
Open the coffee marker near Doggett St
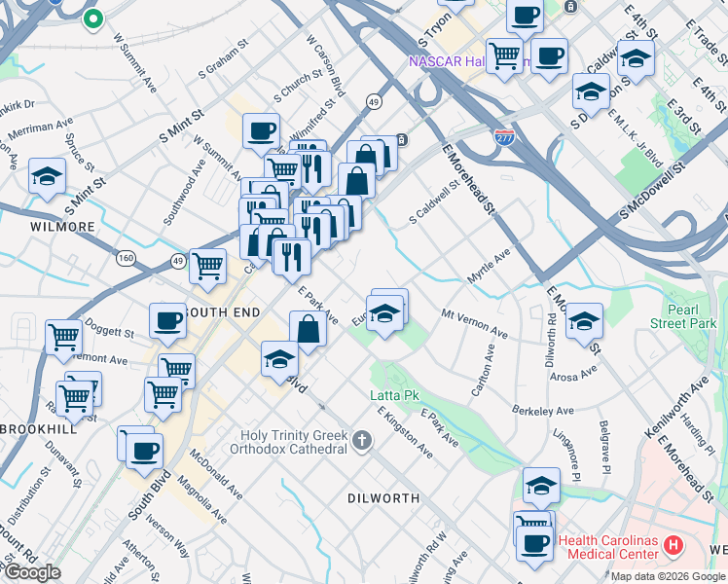[x=168, y=324]
